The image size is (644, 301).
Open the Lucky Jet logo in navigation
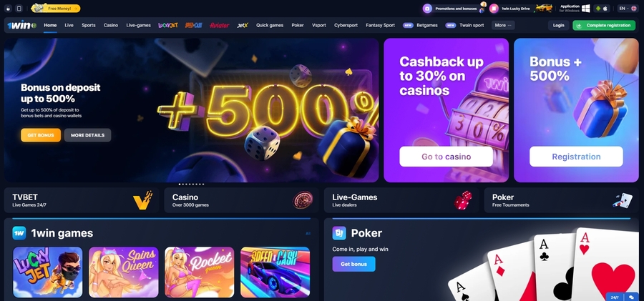[168, 25]
